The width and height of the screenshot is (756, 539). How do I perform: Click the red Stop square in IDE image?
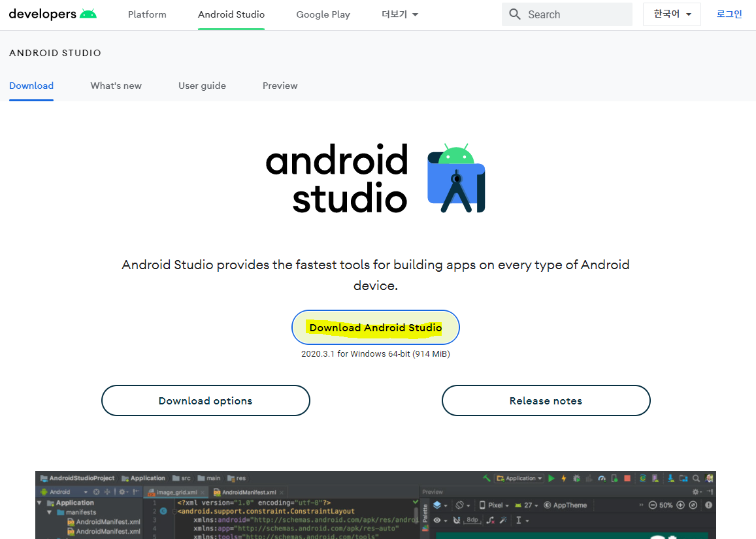(x=627, y=478)
